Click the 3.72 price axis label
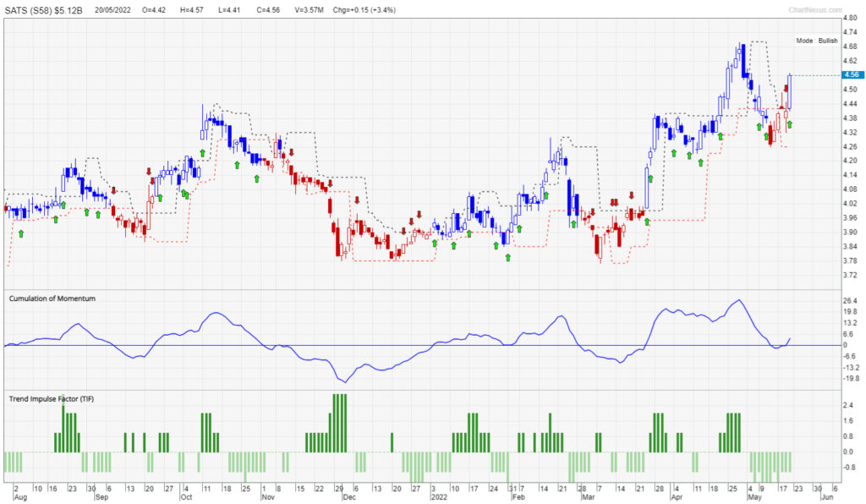 [x=850, y=275]
